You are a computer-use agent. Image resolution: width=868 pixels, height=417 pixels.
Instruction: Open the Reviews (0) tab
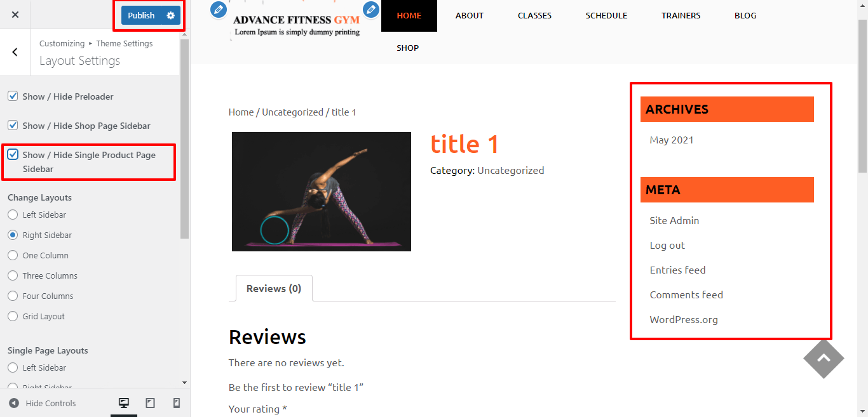click(274, 288)
